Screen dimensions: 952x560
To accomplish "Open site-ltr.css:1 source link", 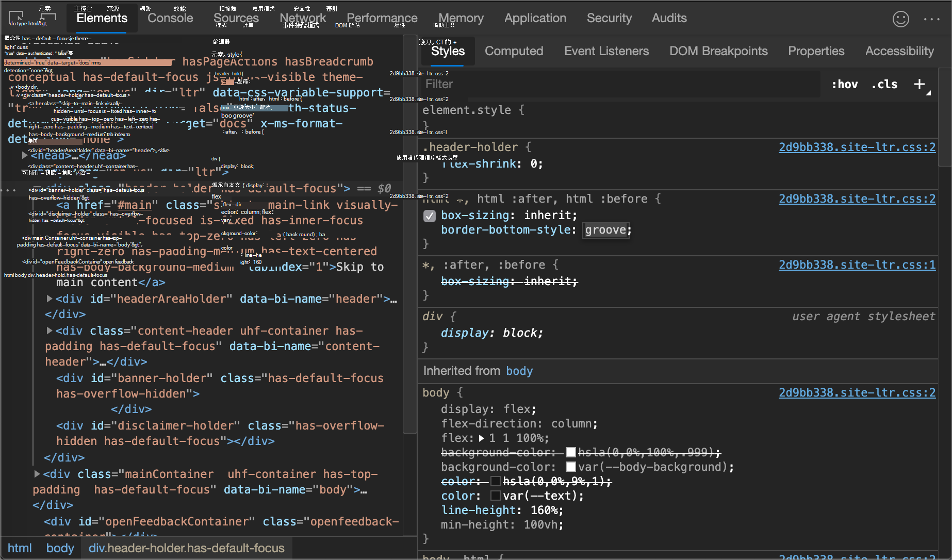I will coord(857,265).
